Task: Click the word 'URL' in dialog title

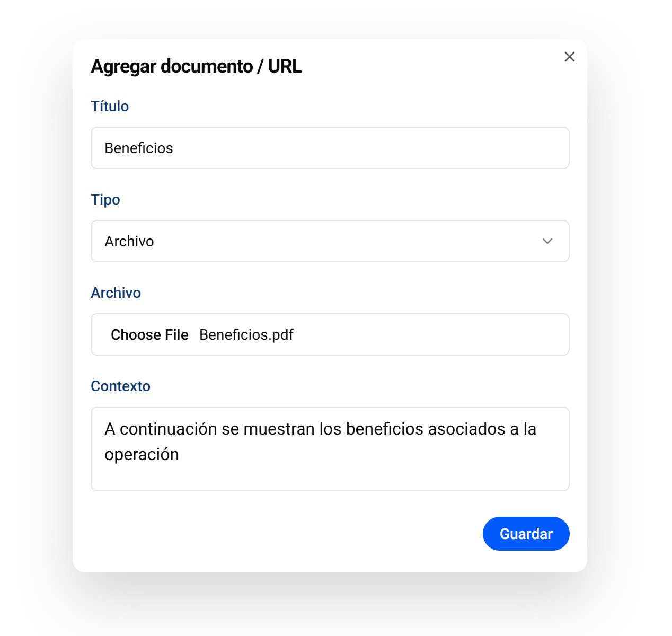Action: coord(285,66)
